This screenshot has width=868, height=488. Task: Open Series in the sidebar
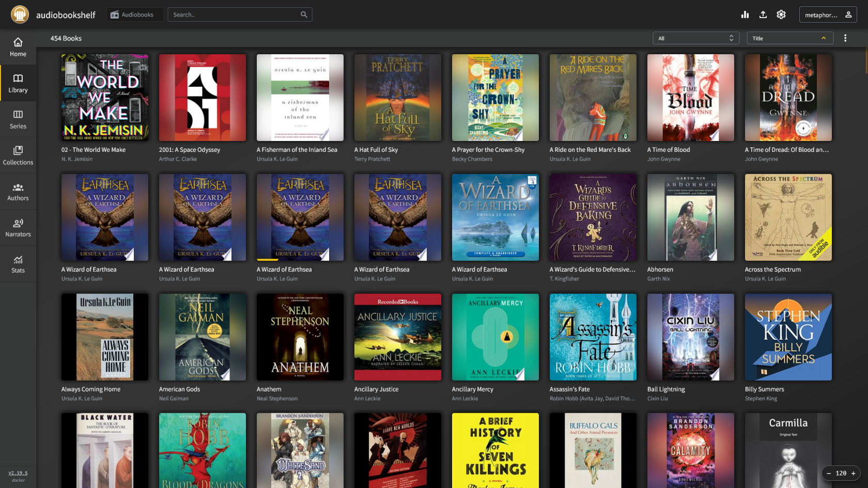[x=18, y=119]
